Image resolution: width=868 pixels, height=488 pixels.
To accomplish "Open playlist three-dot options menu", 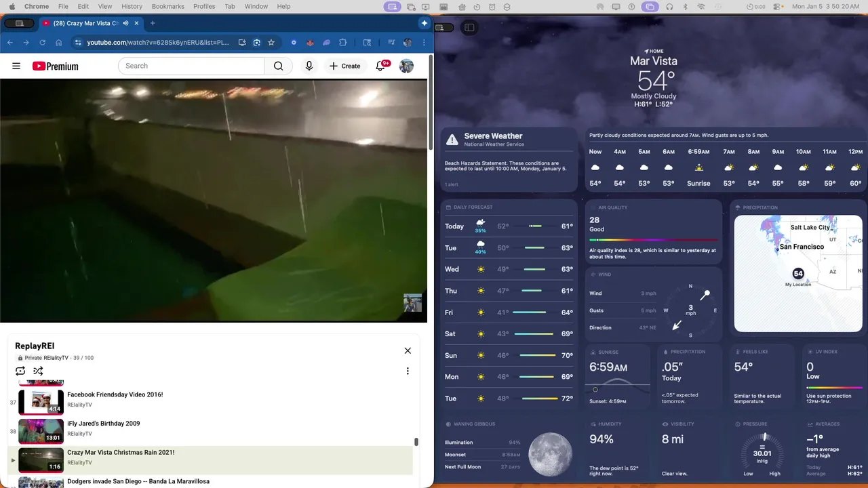I will click(408, 371).
